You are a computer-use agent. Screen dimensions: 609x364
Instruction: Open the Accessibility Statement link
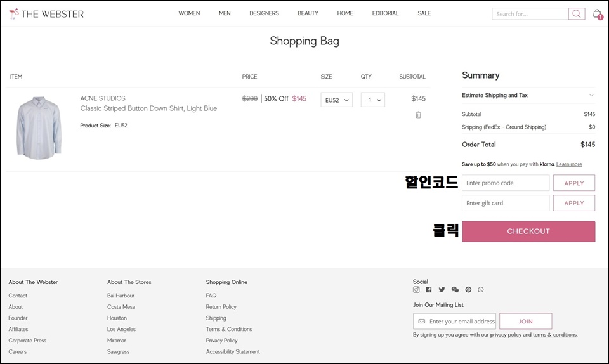233,351
